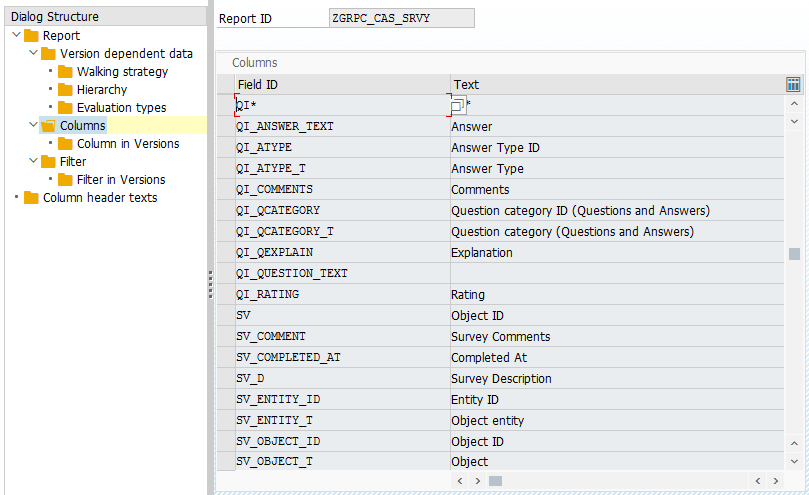Select the row marker for SV_COMMENT

(225, 337)
